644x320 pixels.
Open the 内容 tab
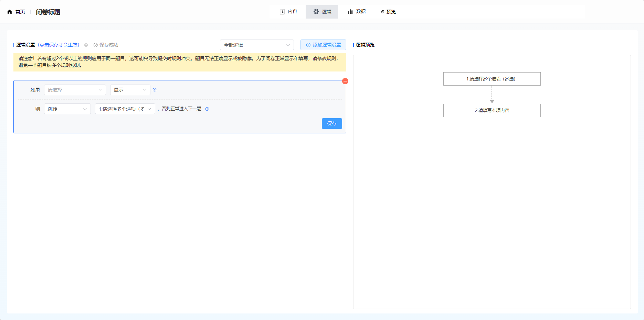(288, 12)
